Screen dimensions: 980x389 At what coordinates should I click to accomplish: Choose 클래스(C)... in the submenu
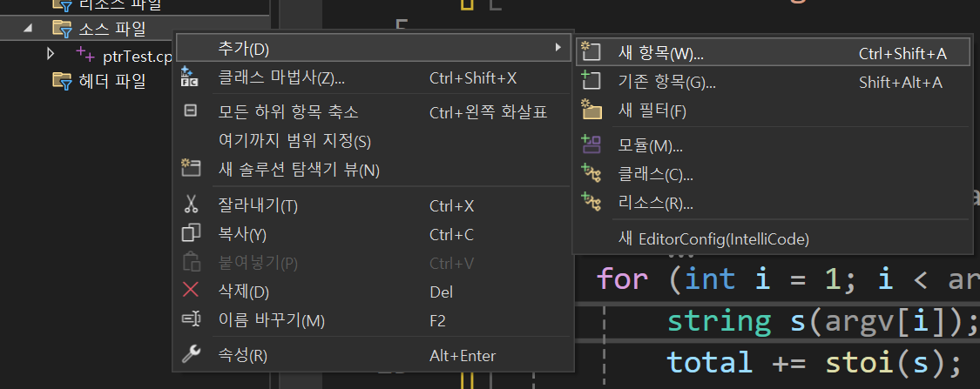coord(774,174)
